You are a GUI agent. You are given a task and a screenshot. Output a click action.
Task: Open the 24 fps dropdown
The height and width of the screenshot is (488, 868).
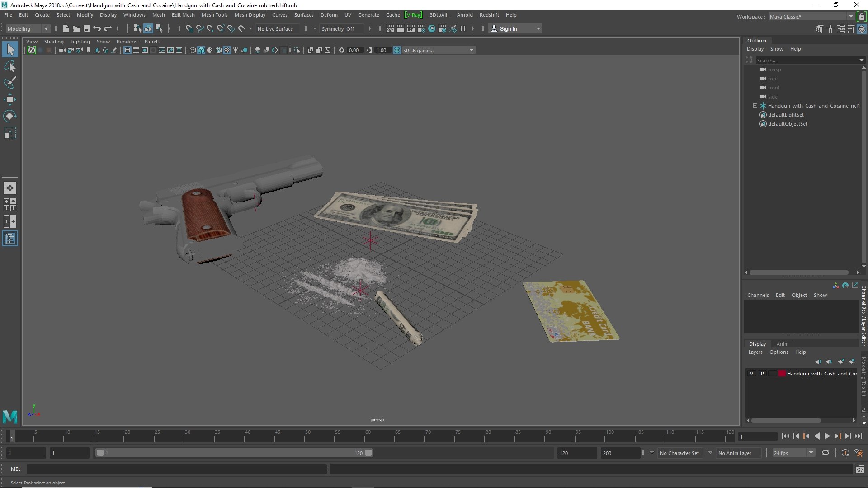click(x=793, y=453)
